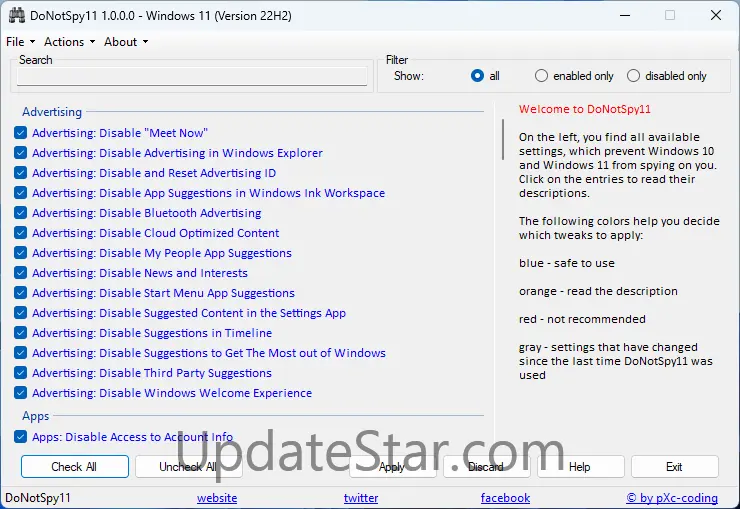Click the DoNotSpy11 binoculars title bar icon
This screenshot has width=740, height=509.
17,16
